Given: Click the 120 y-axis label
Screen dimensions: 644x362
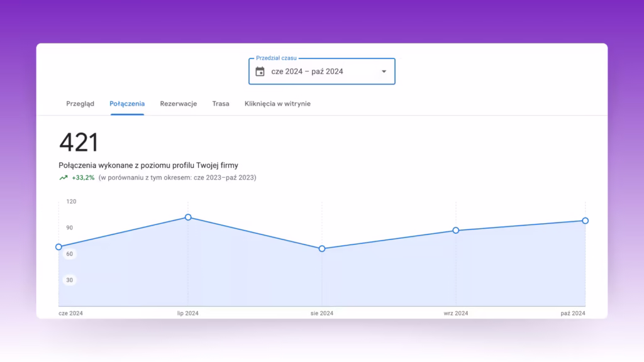Looking at the screenshot, I should pos(71,202).
